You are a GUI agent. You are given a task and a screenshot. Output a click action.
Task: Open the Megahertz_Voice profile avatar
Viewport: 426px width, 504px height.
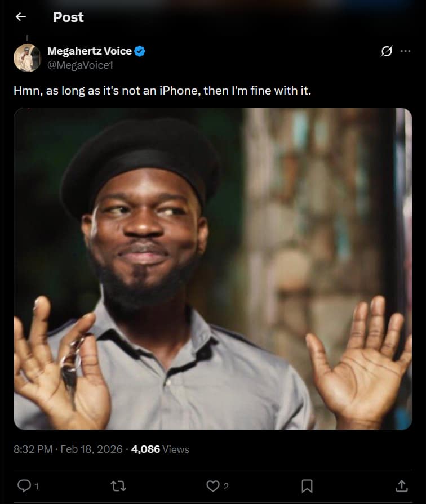coord(27,58)
